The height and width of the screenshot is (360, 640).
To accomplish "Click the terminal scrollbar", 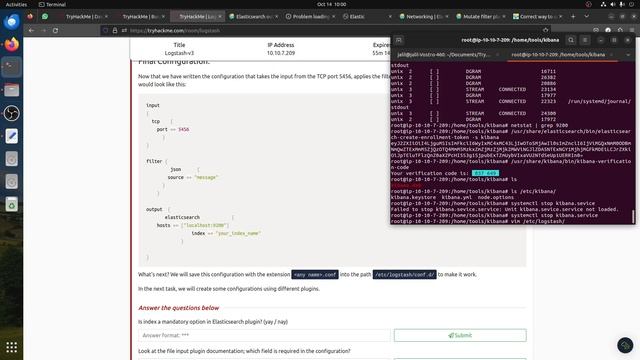I will point(633,216).
